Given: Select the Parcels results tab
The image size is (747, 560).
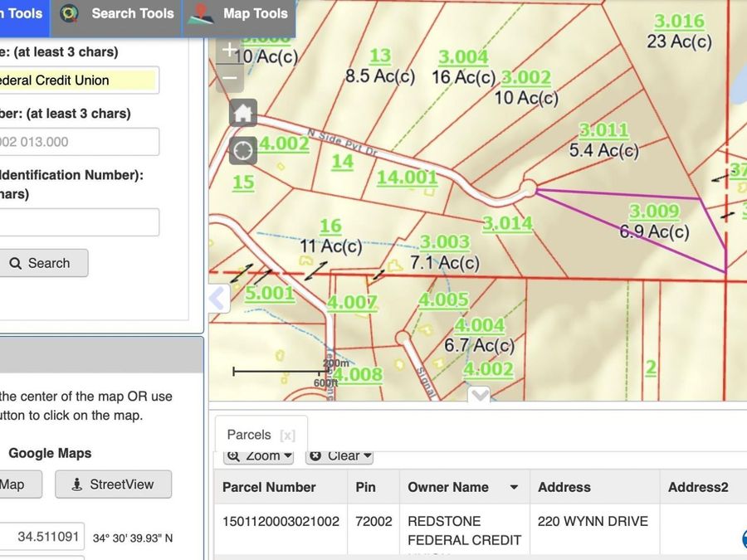Looking at the screenshot, I should 249,435.
